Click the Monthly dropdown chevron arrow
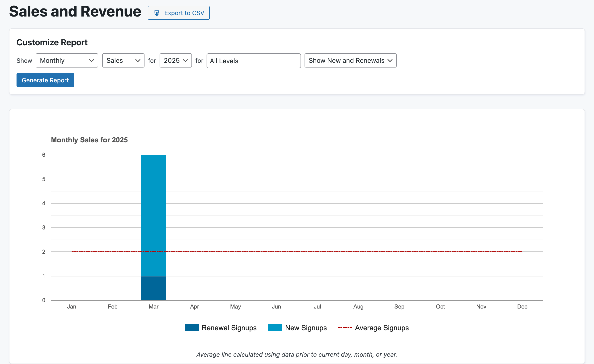This screenshot has height=364, width=594. (x=91, y=60)
